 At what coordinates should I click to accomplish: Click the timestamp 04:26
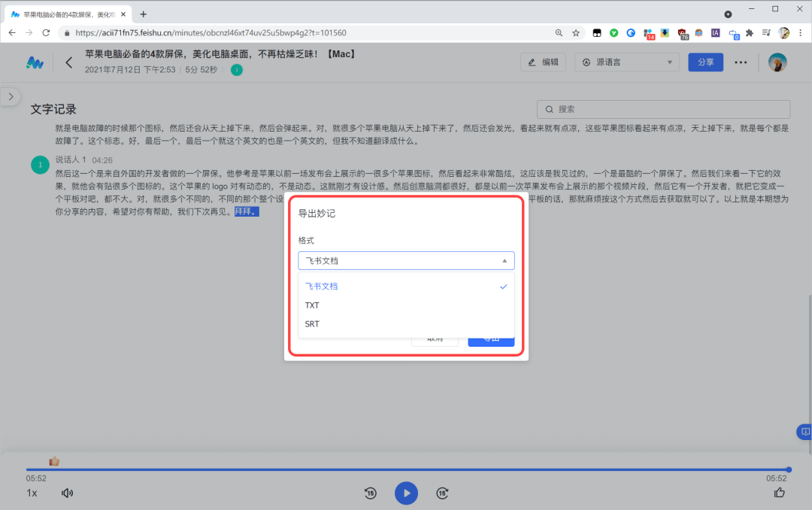(102, 160)
